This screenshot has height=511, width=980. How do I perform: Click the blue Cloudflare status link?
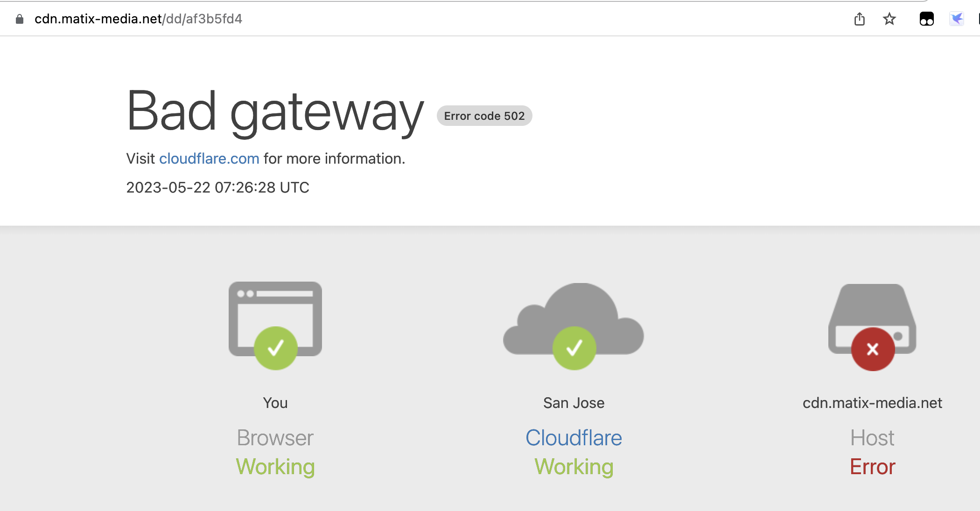[x=574, y=438]
